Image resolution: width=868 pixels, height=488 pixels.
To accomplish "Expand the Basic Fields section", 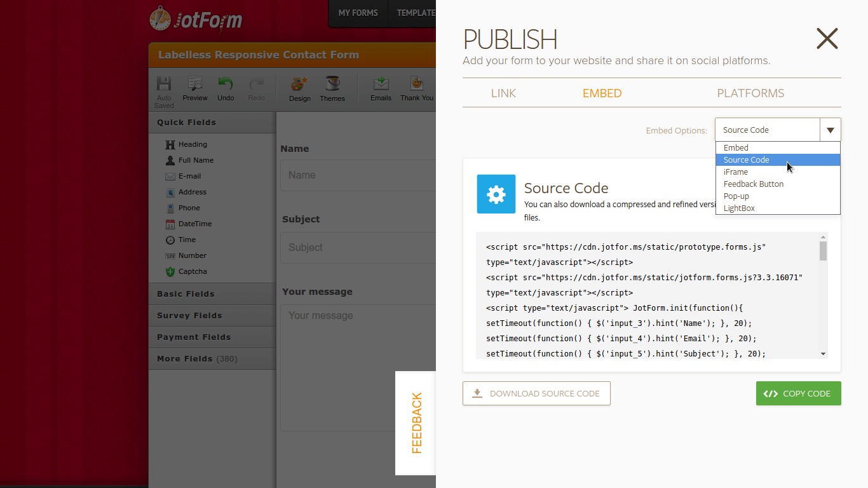I will click(x=212, y=294).
